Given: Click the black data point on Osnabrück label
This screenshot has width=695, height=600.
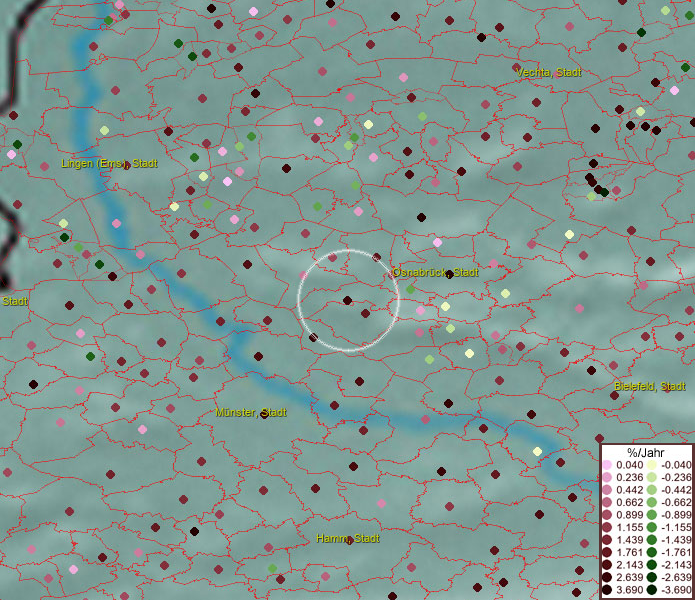Looking at the screenshot, I should (449, 274).
